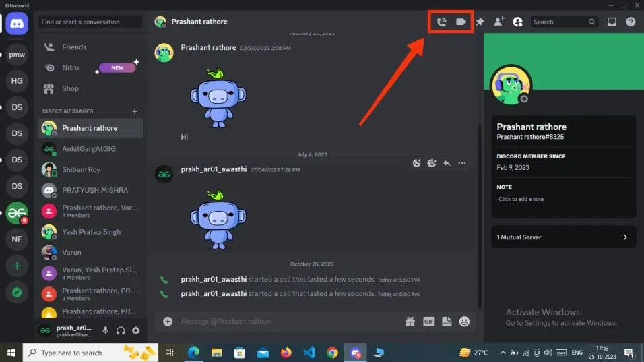Open more message options
644x362 pixels.
[x=462, y=163]
